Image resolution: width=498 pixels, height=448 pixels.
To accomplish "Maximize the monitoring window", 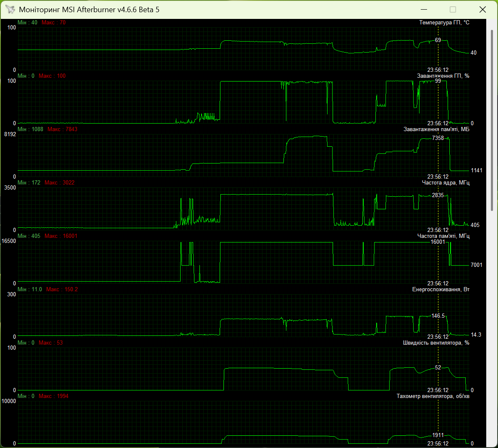I will click(x=453, y=10).
